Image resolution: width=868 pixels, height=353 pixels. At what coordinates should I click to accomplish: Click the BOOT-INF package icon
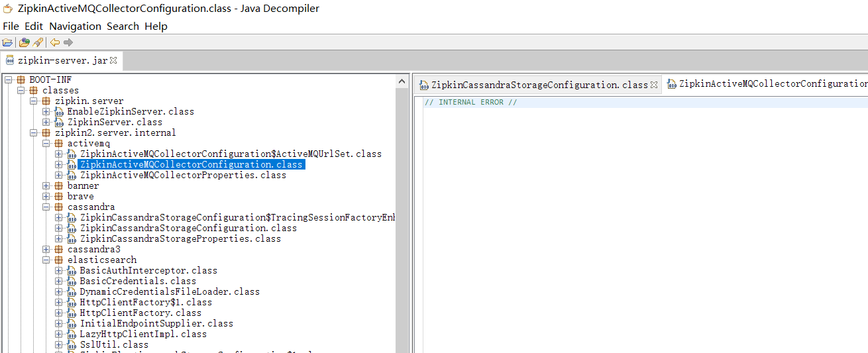[x=21, y=79]
